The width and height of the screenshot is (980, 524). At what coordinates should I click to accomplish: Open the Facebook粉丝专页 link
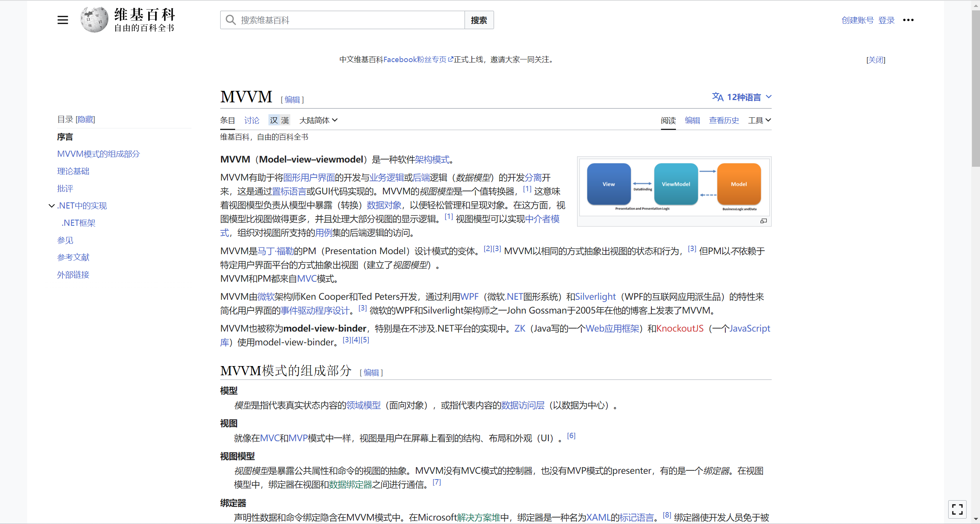tap(415, 59)
